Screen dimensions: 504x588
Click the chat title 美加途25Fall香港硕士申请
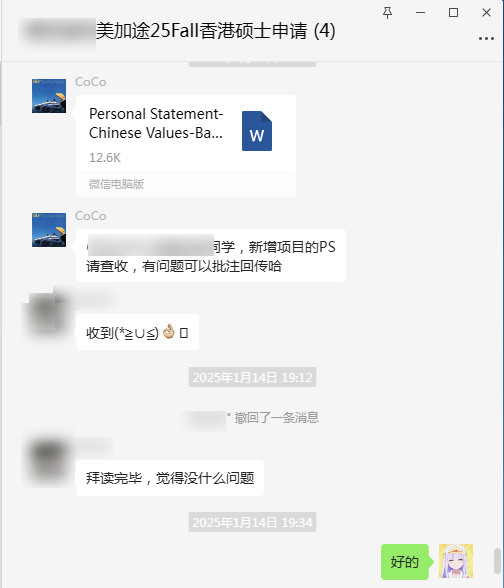(216, 31)
